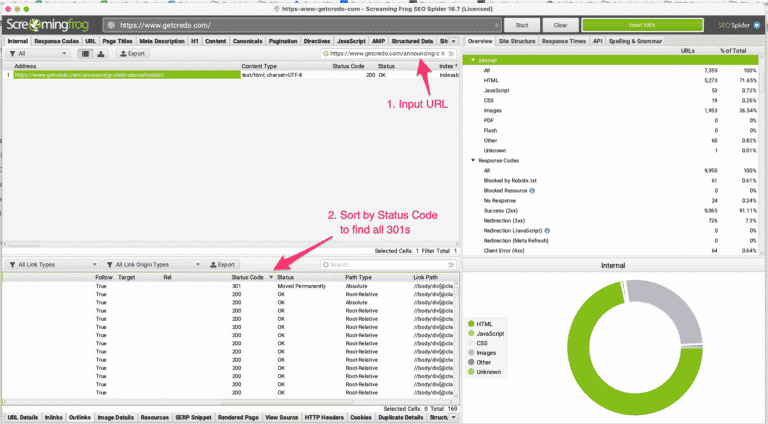Collapse the Response Codes section
The width and height of the screenshot is (768, 424).
(x=473, y=160)
